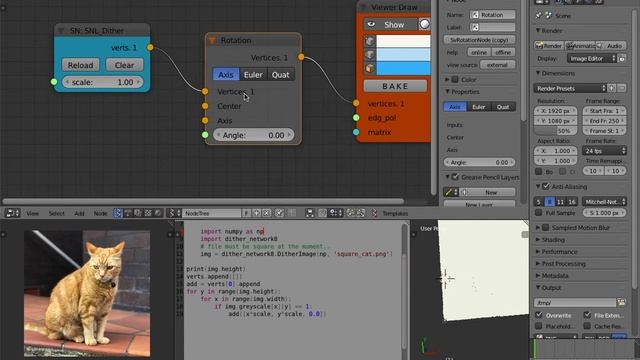Enable Cache Result checkbox

[587, 326]
